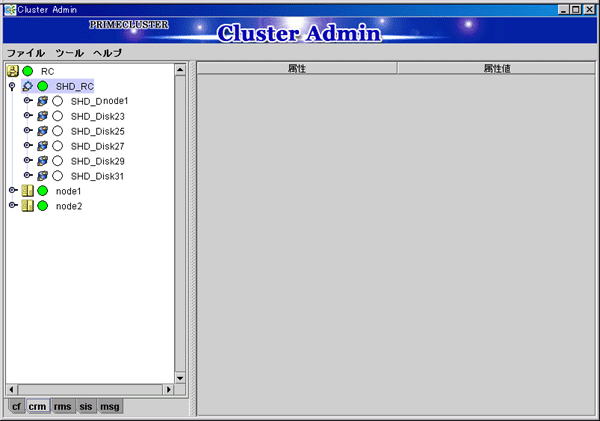The height and width of the screenshot is (421, 600).
Task: Click the green status circle beside SHD_RC
Action: pyautogui.click(x=42, y=86)
